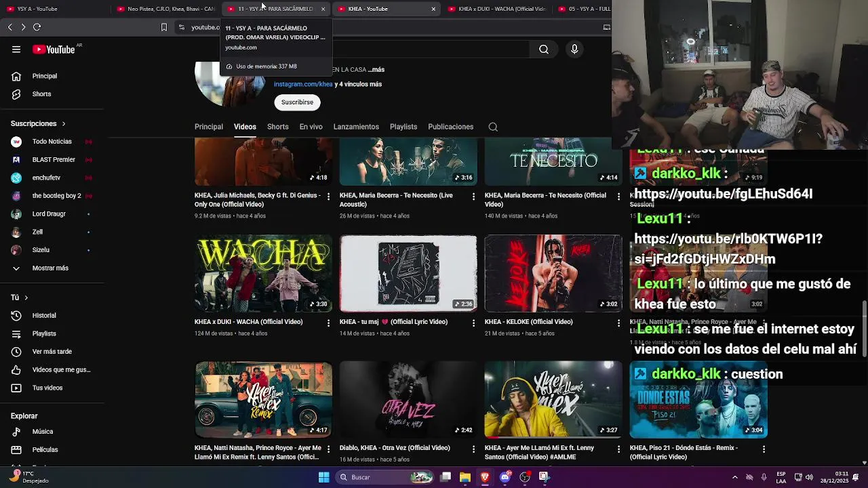Switch to KHEA - YouTube browser tab
This screenshot has height=488, width=868.
387,9
